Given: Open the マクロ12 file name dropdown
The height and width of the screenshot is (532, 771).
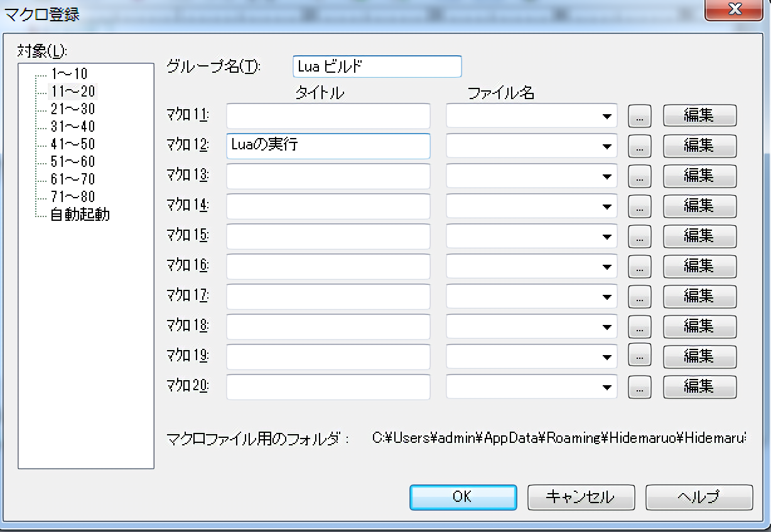Looking at the screenshot, I should pos(607,146).
